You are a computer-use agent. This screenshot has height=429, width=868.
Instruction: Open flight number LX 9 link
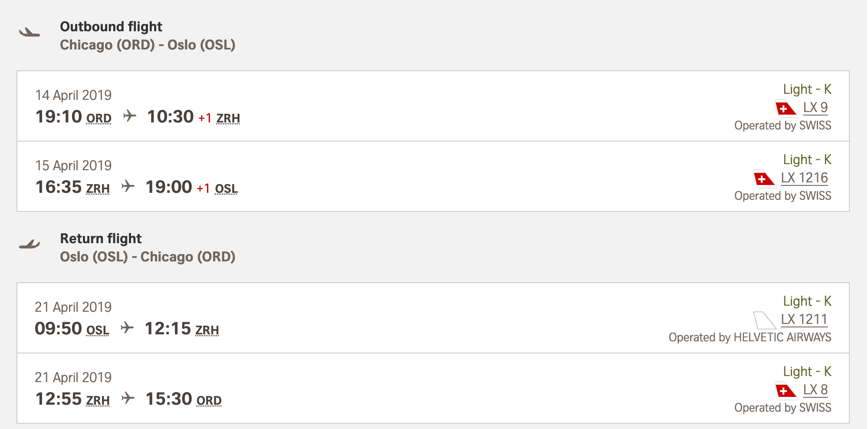815,107
